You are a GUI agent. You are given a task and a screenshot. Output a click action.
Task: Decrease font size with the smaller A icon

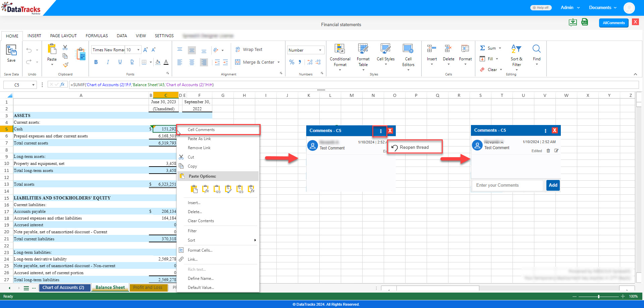pyautogui.click(x=154, y=50)
